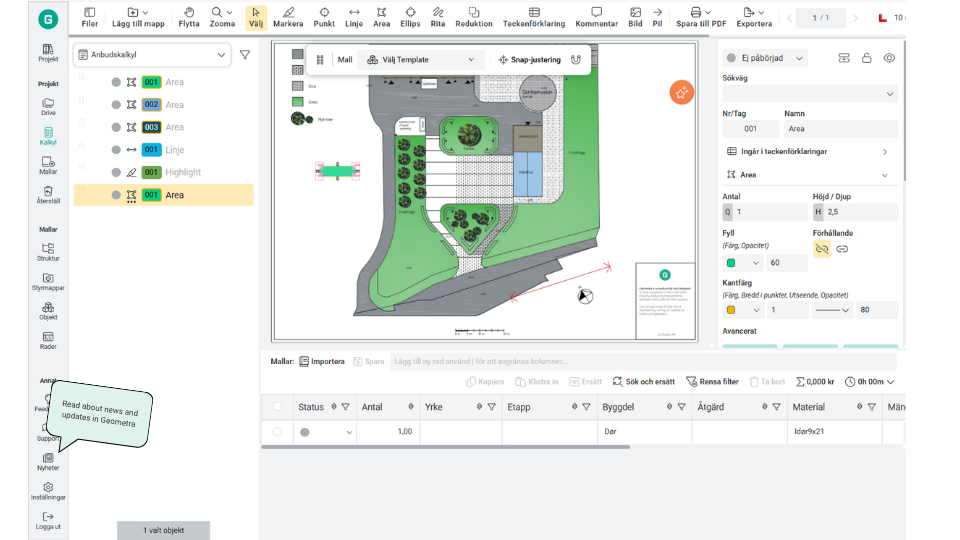Open the Anbudskalkyl dropdown
This screenshot has width=960, height=540.
[x=152, y=54]
